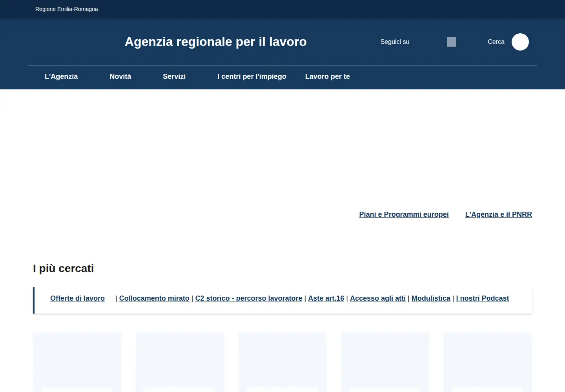The image size is (565, 392).
Task: Click the round white search button beside Cerca
Action: [520, 42]
